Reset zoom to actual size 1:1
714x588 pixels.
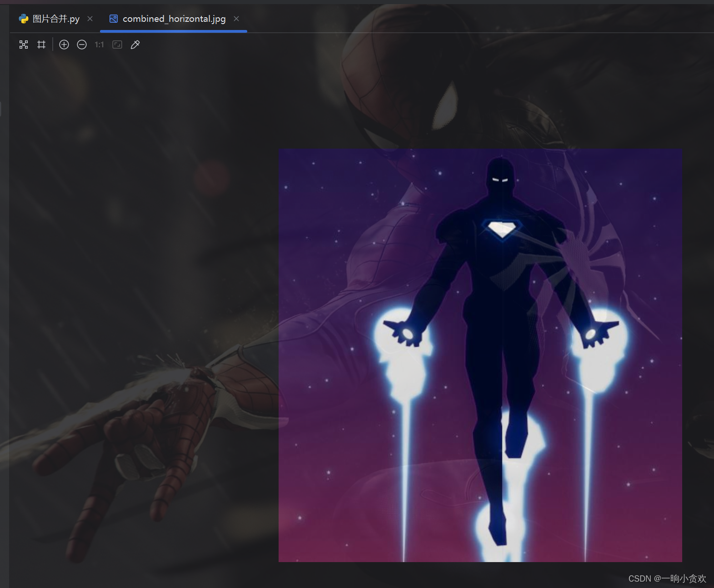[100, 45]
